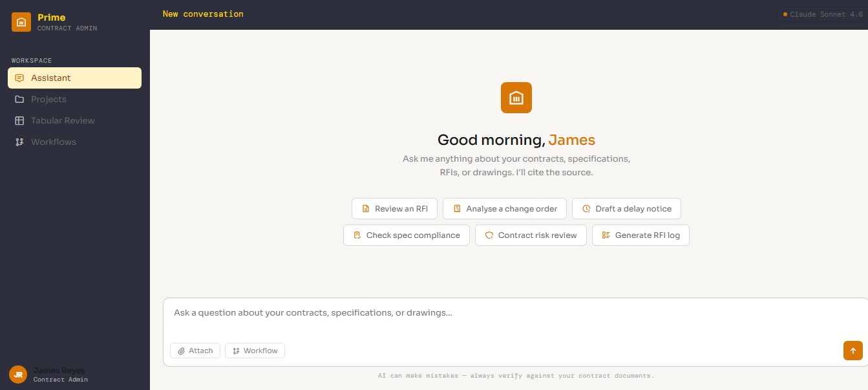Click the Workflows branch icon in sidebar

tap(19, 142)
